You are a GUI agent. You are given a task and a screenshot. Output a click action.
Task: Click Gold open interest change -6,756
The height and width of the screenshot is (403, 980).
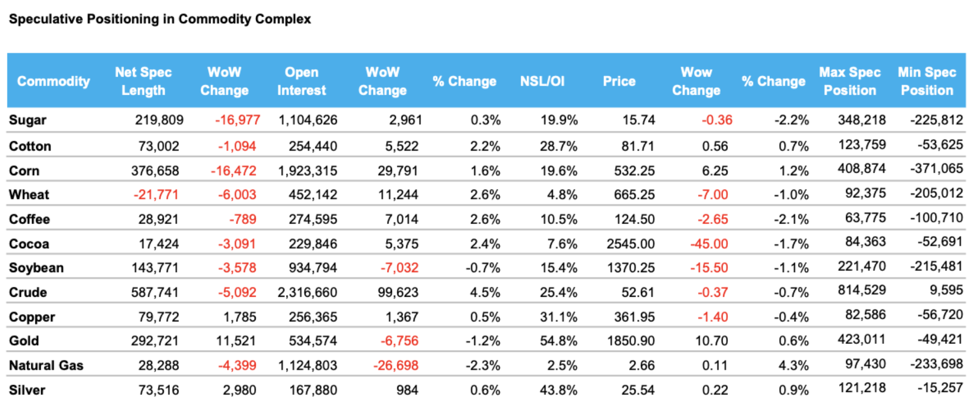pyautogui.click(x=400, y=341)
